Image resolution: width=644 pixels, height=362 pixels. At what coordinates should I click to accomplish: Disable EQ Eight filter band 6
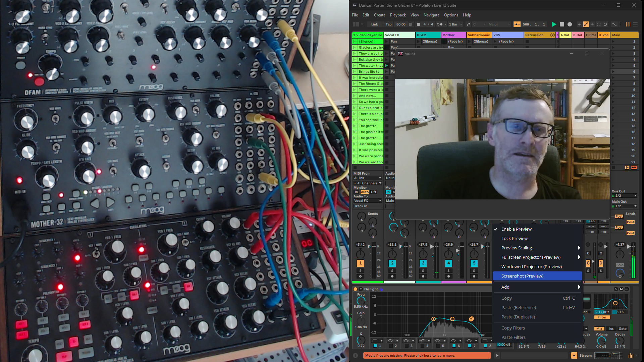[454, 346]
